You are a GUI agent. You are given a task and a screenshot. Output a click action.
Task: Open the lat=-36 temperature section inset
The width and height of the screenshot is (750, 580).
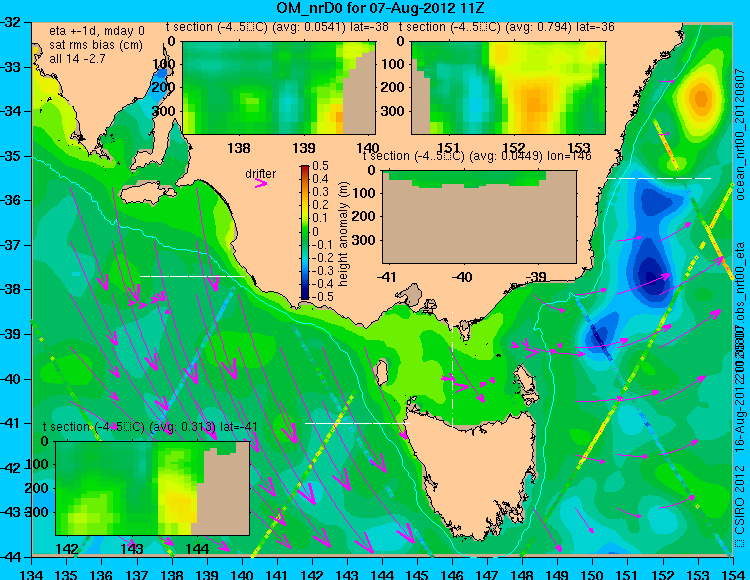click(508, 88)
